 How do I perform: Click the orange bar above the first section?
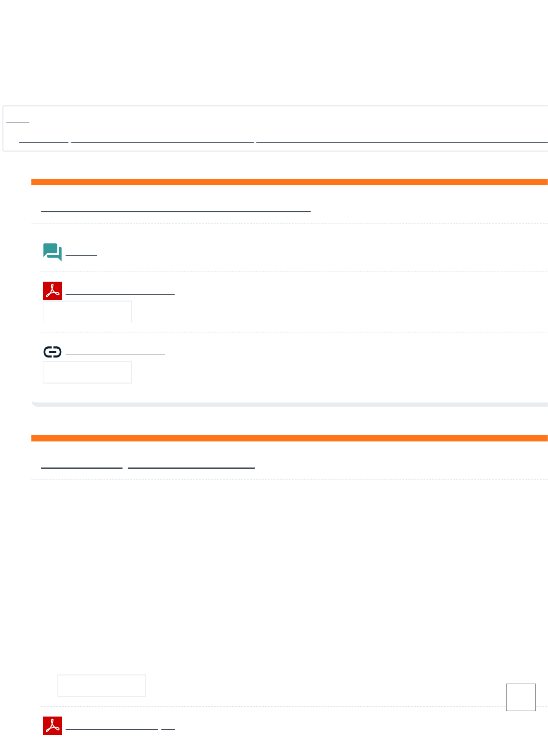(x=289, y=182)
